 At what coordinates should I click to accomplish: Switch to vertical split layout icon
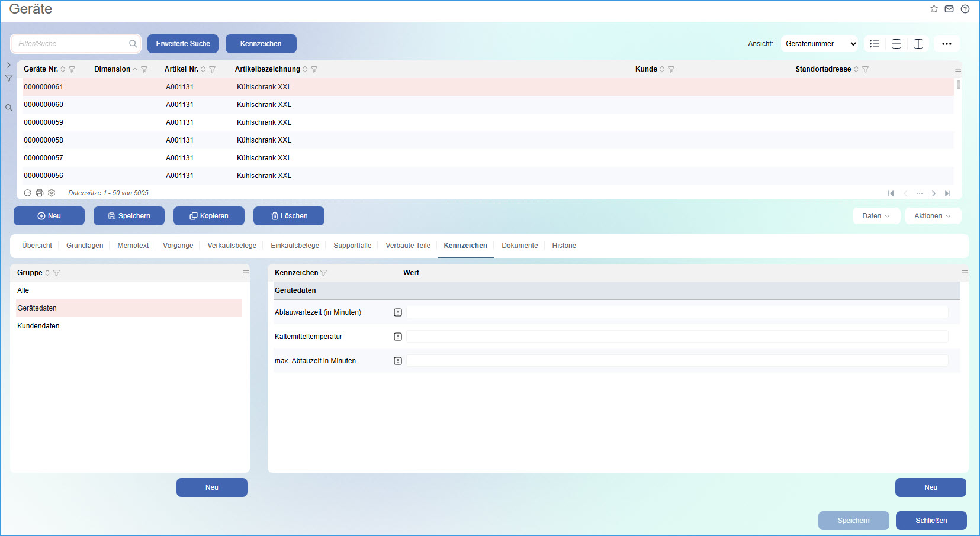pos(918,44)
